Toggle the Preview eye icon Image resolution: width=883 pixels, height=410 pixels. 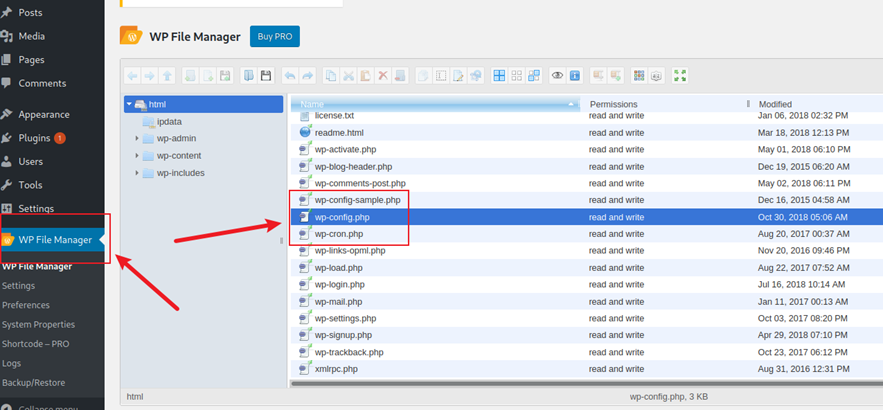pyautogui.click(x=558, y=75)
